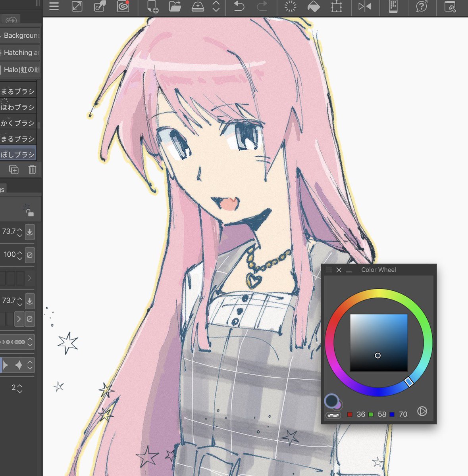Expand the up/down arrows beside save
The height and width of the screenshot is (476, 468).
(216, 7)
